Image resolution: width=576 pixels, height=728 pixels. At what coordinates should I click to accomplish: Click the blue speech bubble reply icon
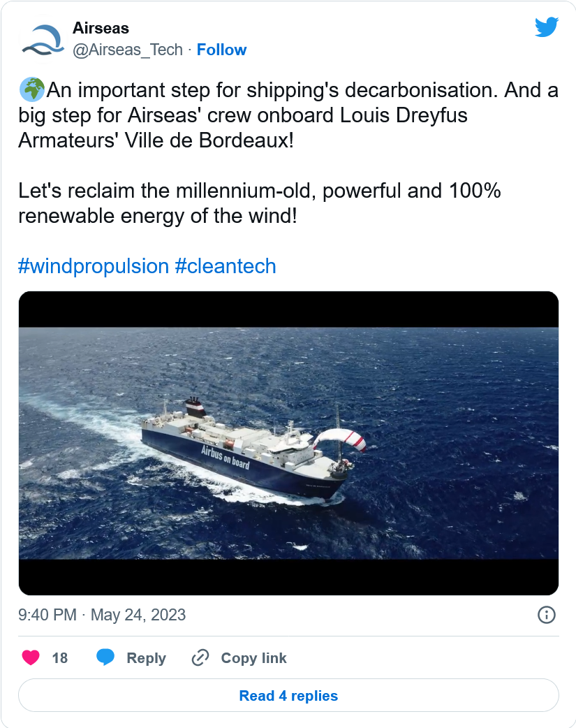(x=105, y=657)
